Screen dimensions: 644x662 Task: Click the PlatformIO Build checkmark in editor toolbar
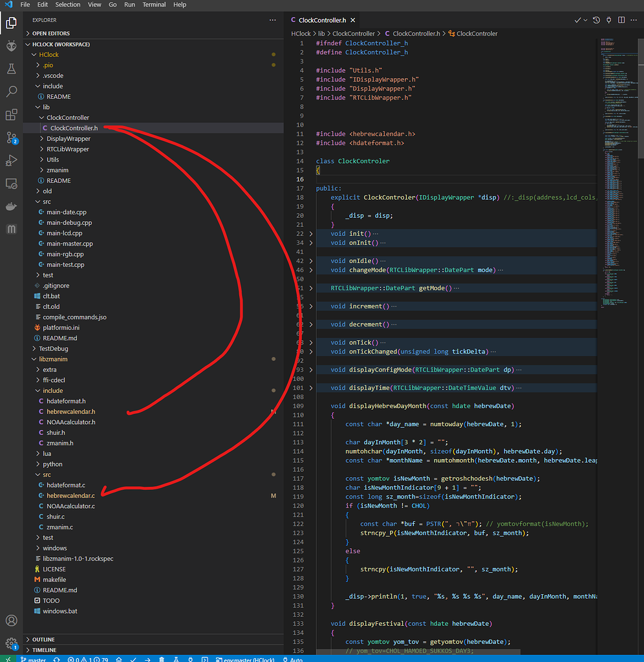pos(577,20)
